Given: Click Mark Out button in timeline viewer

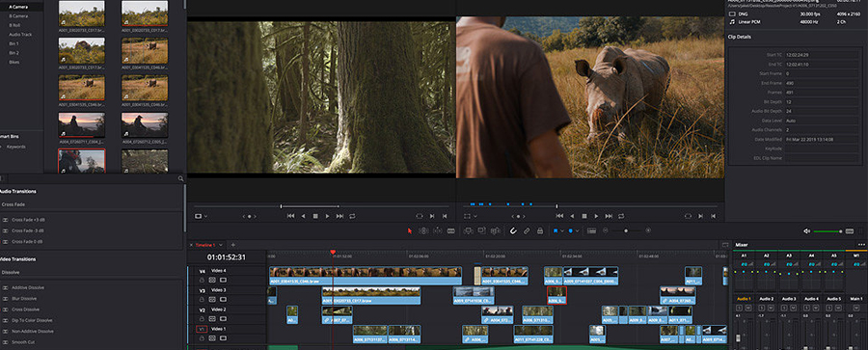Looking at the screenshot, I should click(713, 216).
